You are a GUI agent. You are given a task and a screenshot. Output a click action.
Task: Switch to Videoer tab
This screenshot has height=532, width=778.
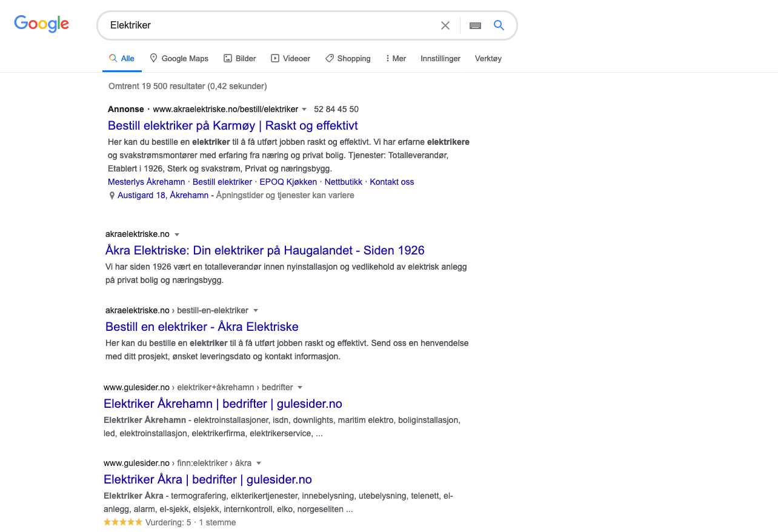click(x=290, y=59)
